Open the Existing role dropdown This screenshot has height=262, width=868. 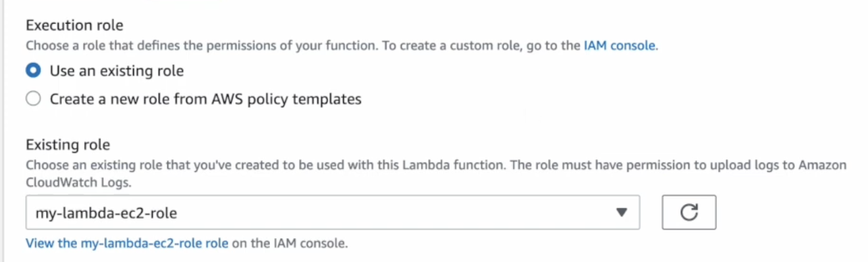tap(333, 213)
